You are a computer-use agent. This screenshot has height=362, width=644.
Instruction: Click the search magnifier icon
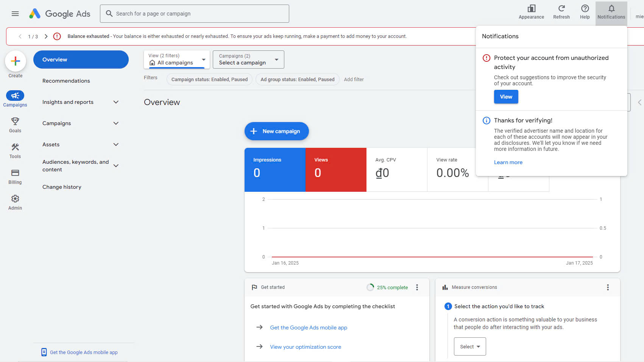click(109, 14)
